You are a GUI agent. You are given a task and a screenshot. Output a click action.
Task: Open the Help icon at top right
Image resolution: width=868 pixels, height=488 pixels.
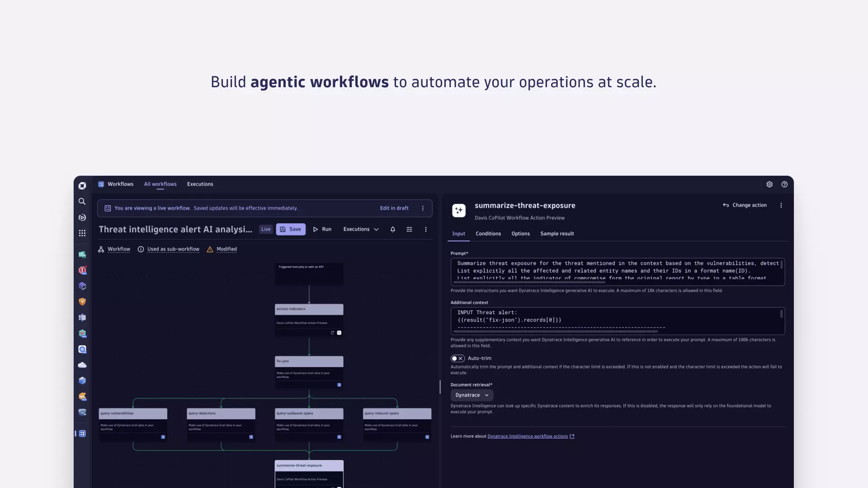point(784,184)
